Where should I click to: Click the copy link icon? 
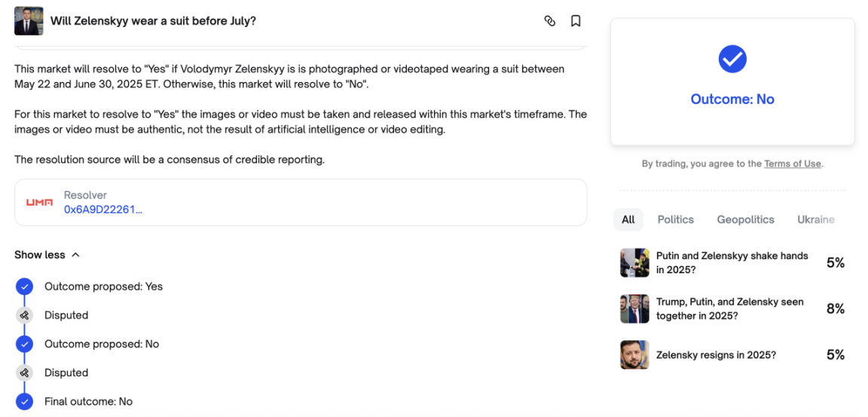click(550, 21)
